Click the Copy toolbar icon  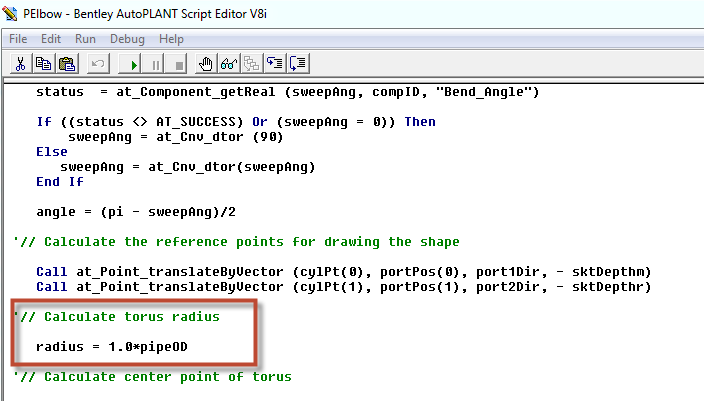[x=44, y=64]
